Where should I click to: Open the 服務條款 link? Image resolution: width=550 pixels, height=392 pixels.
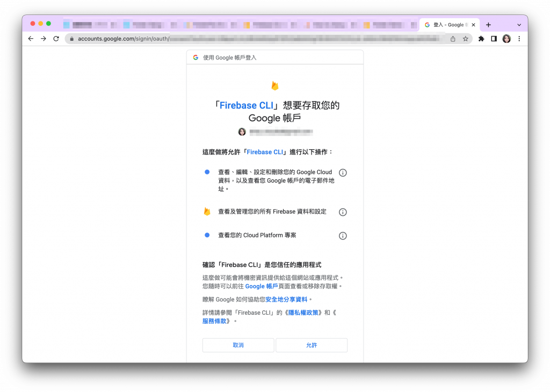[x=214, y=321]
